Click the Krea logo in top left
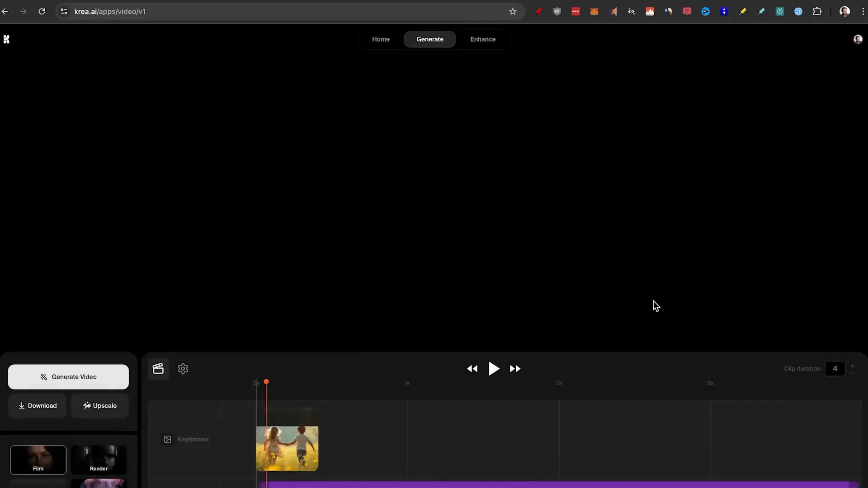The width and height of the screenshot is (868, 488). [x=6, y=39]
